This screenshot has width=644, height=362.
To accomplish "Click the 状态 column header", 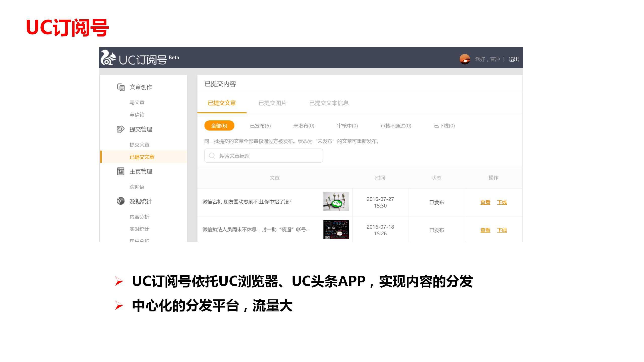I will pos(436,178).
